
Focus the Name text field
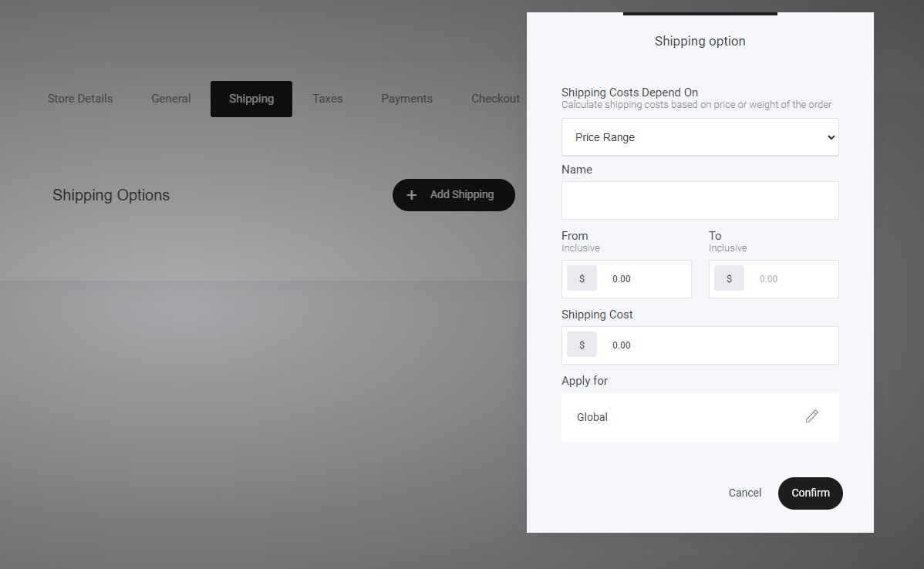(700, 200)
